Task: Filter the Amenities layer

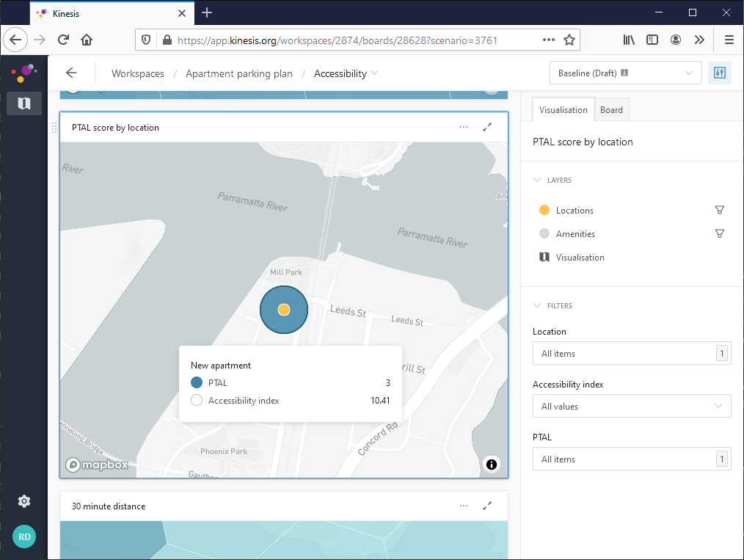Action: [x=719, y=233]
